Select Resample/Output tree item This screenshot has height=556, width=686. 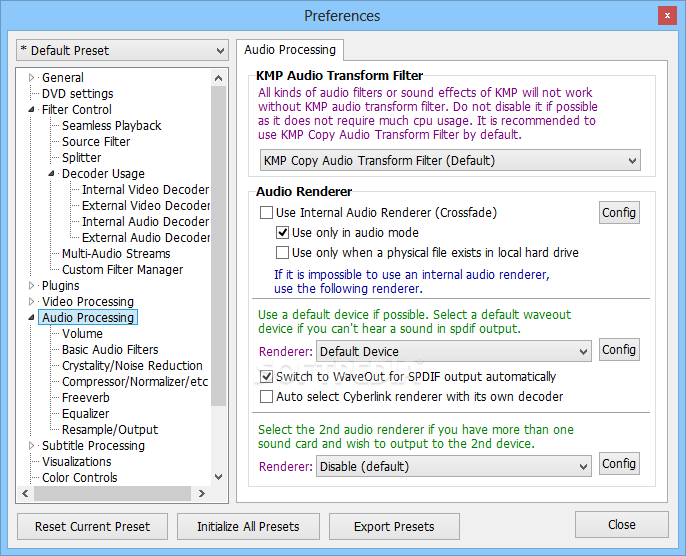tap(110, 430)
